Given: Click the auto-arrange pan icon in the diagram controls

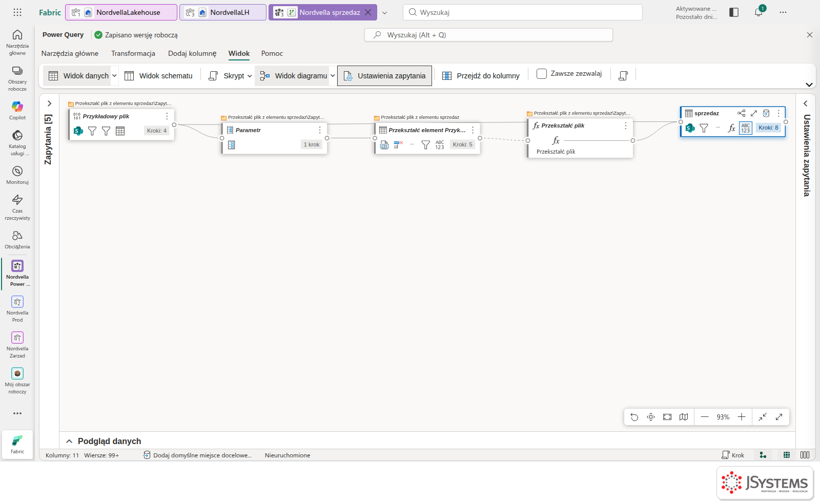Looking at the screenshot, I should point(651,417).
